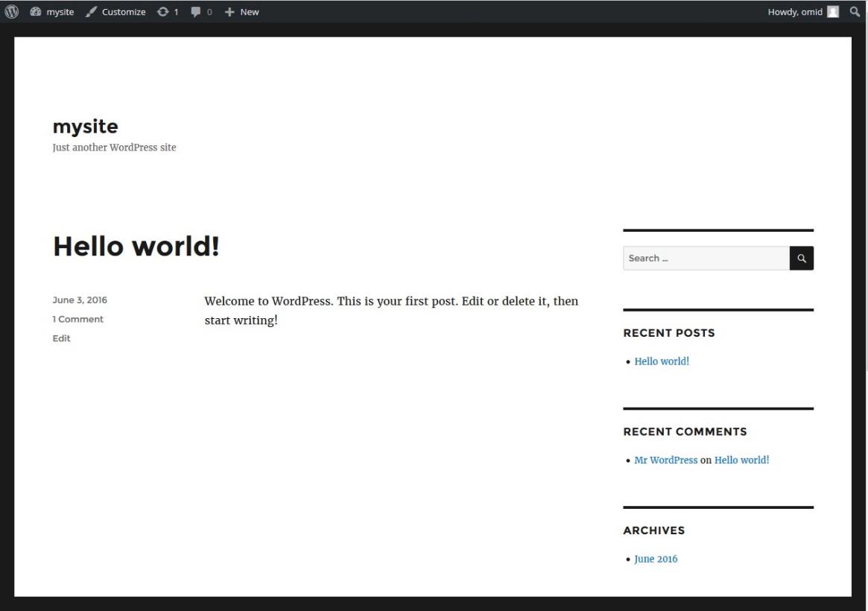The height and width of the screenshot is (611, 868).
Task: Click the plus New content item
Action: click(241, 12)
